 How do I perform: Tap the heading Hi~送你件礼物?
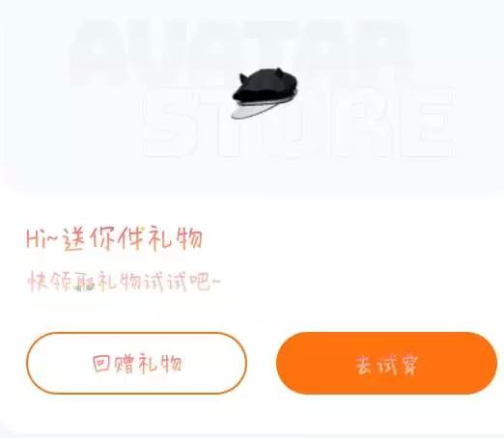coord(114,239)
